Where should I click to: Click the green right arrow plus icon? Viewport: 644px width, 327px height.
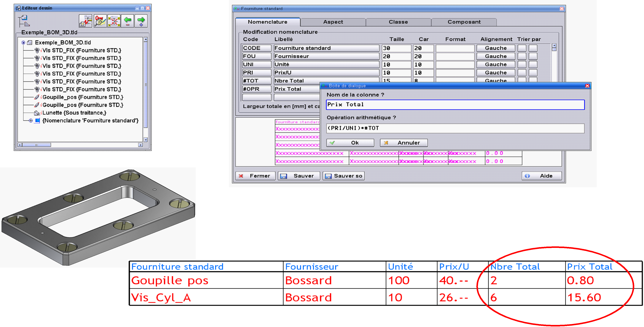point(141,21)
